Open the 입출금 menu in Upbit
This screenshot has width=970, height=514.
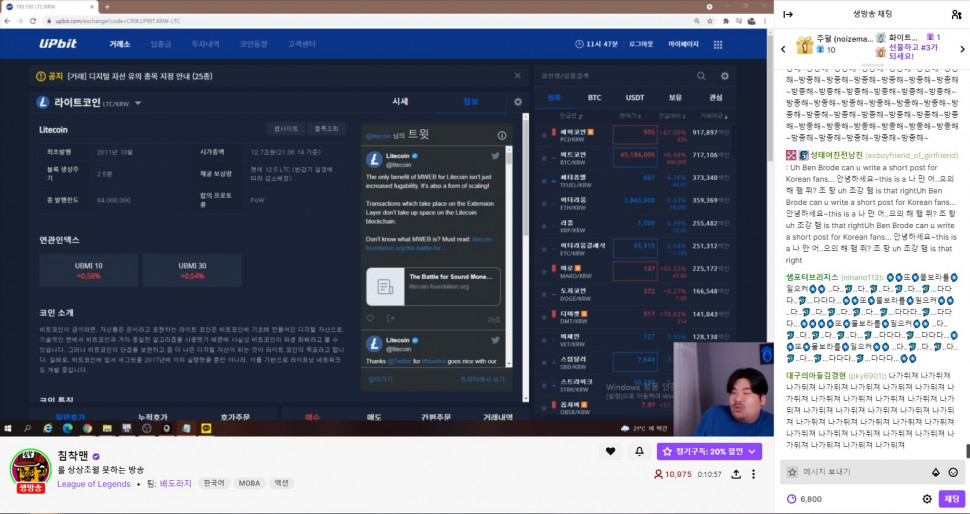tap(161, 44)
